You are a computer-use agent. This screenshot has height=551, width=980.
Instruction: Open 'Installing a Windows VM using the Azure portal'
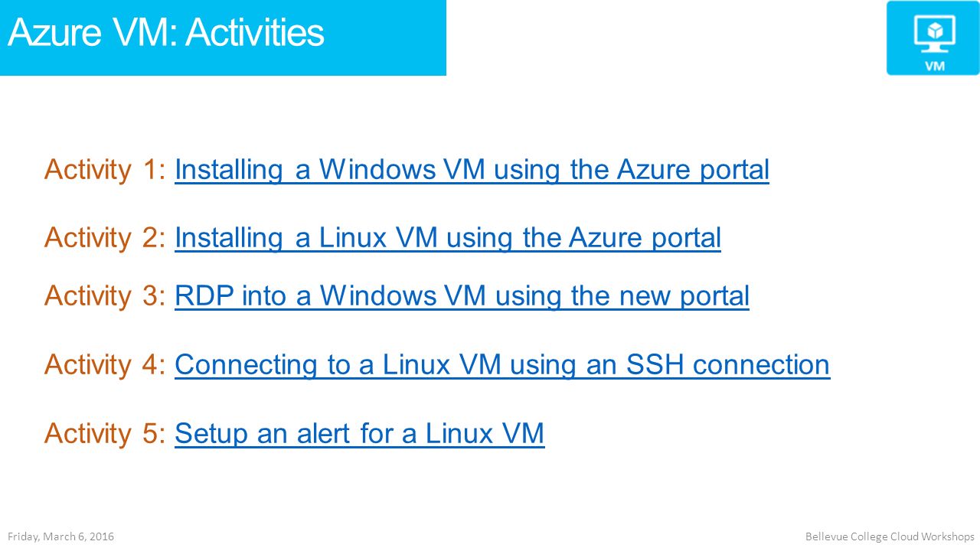coord(472,170)
